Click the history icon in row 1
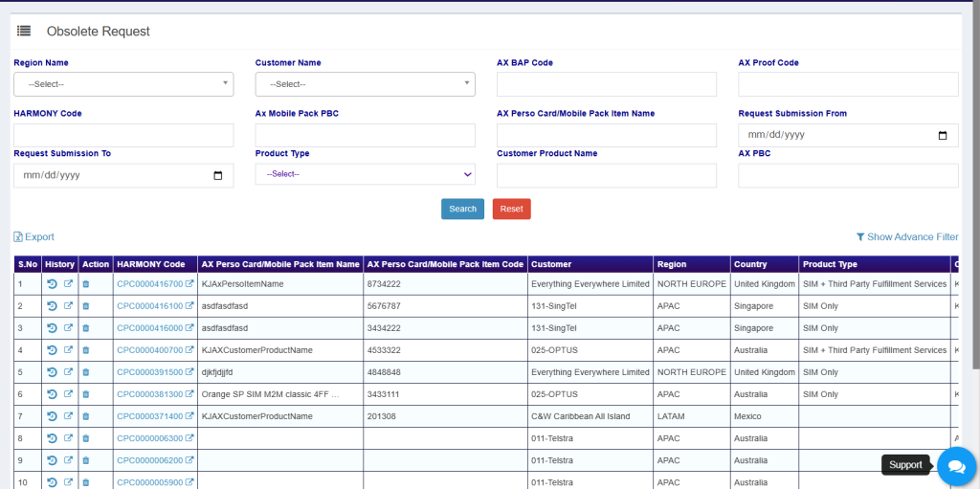 pos(52,284)
